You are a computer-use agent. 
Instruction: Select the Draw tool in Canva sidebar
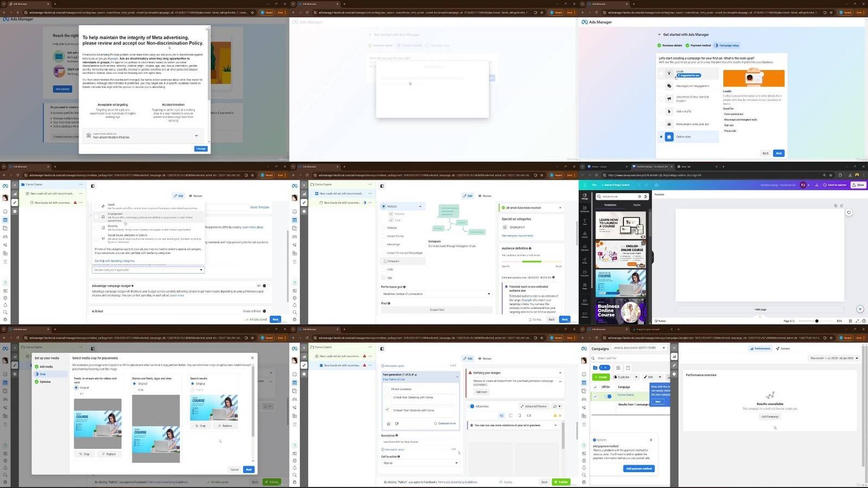(584, 261)
